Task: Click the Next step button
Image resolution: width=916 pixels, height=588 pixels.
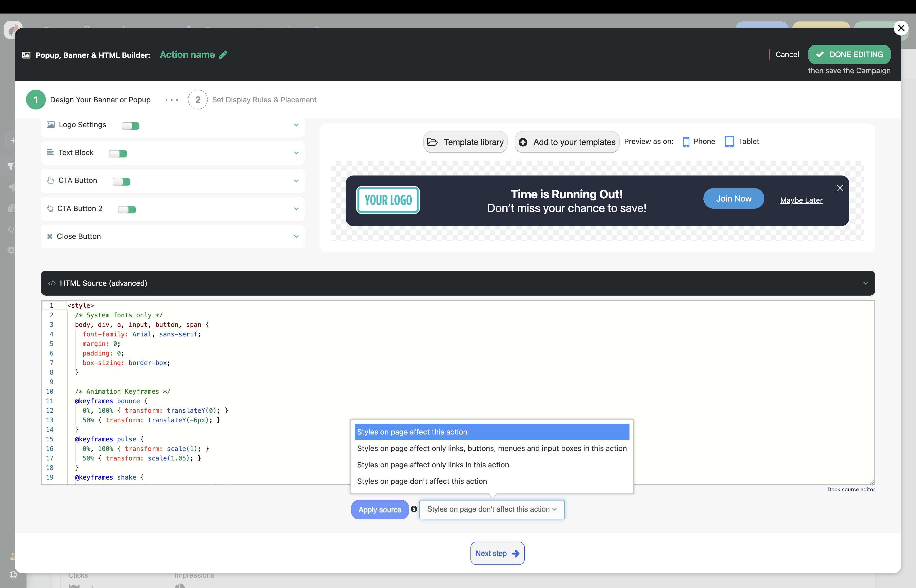Action: tap(497, 553)
